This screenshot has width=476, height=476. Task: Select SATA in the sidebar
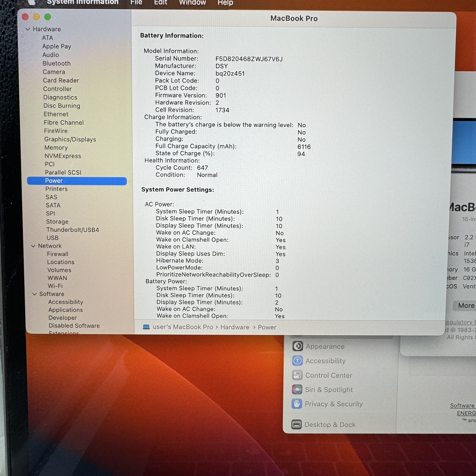53,205
